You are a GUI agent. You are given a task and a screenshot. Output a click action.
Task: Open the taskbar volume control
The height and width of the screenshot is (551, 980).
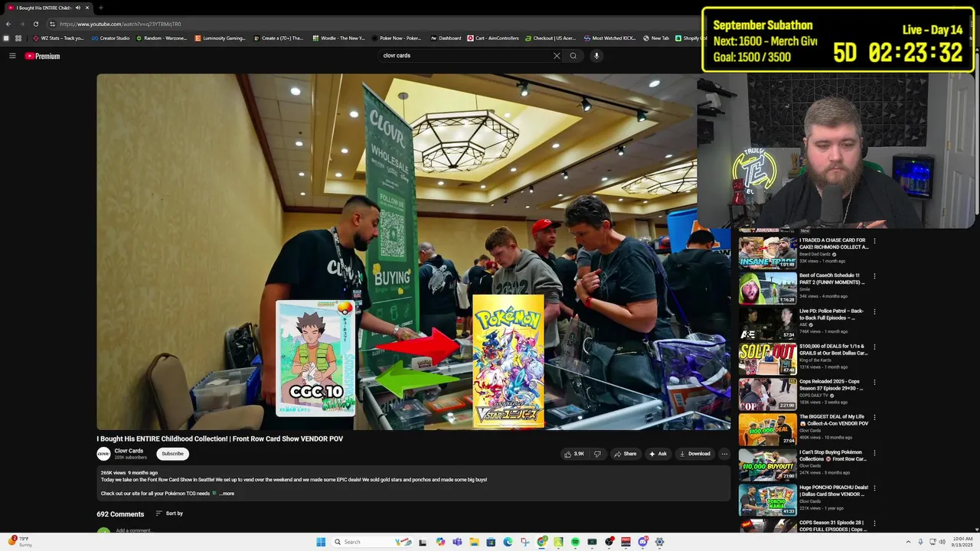click(x=942, y=542)
